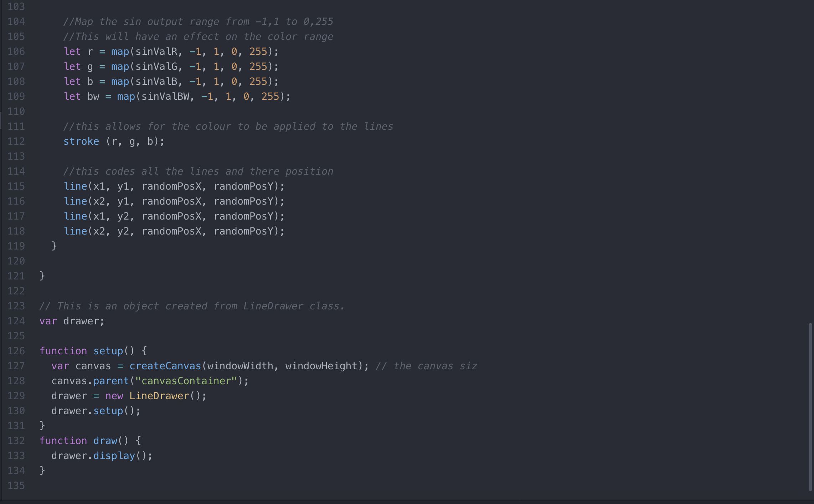Click drawer variable in the var declaration
Viewport: 814px width, 504px height.
click(x=81, y=321)
